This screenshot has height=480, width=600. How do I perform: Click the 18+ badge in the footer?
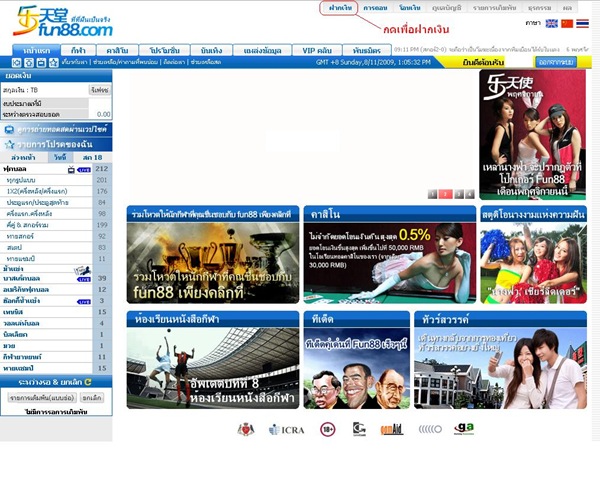[x=328, y=429]
